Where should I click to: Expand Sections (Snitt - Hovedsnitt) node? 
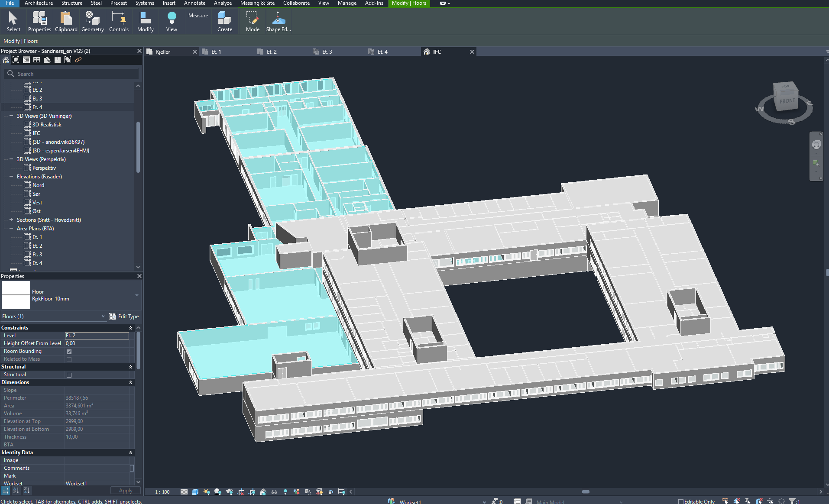click(11, 220)
